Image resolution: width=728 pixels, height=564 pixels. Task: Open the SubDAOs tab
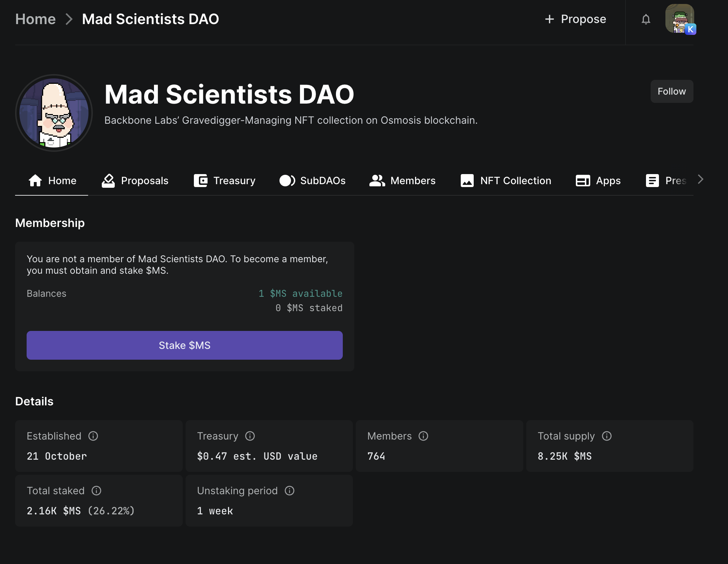(313, 181)
